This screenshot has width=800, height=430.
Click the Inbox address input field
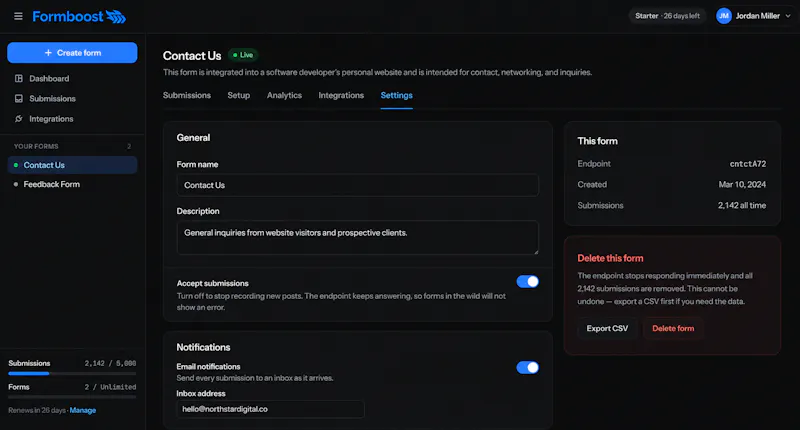(270, 409)
